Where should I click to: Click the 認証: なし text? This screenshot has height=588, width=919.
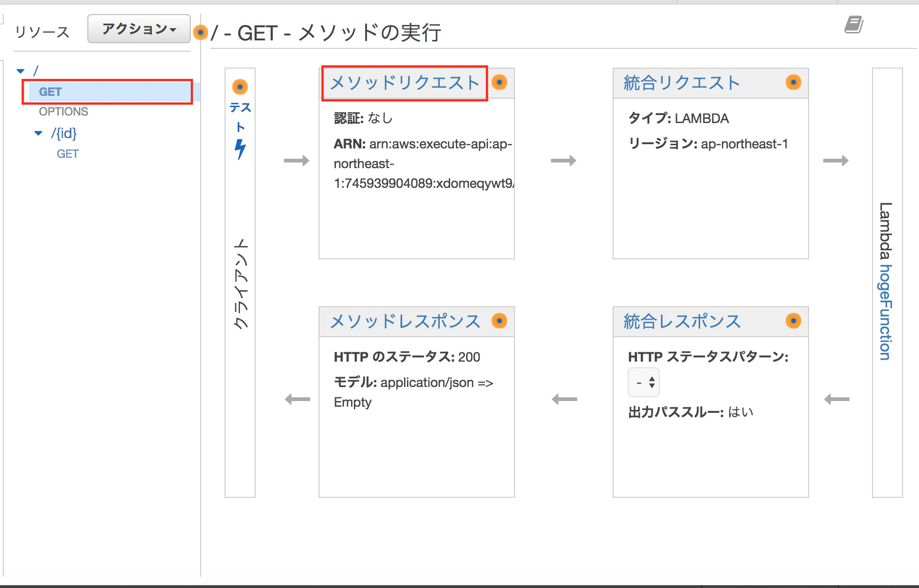[x=363, y=118]
